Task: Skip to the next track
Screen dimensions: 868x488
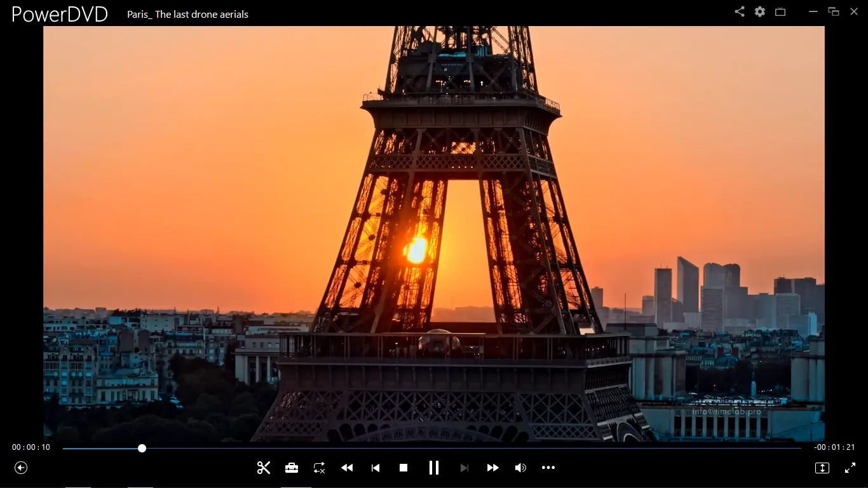Action: (x=465, y=468)
